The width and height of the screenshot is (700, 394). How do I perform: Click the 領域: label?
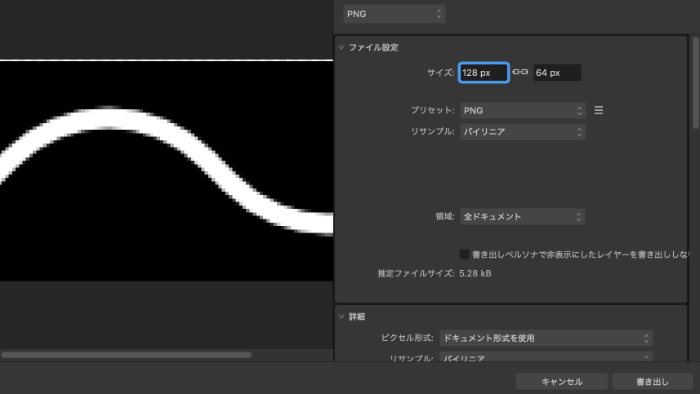point(445,216)
